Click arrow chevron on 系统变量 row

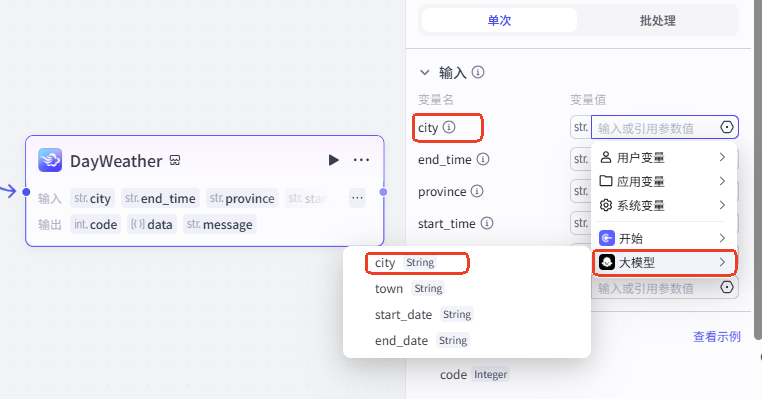point(722,205)
